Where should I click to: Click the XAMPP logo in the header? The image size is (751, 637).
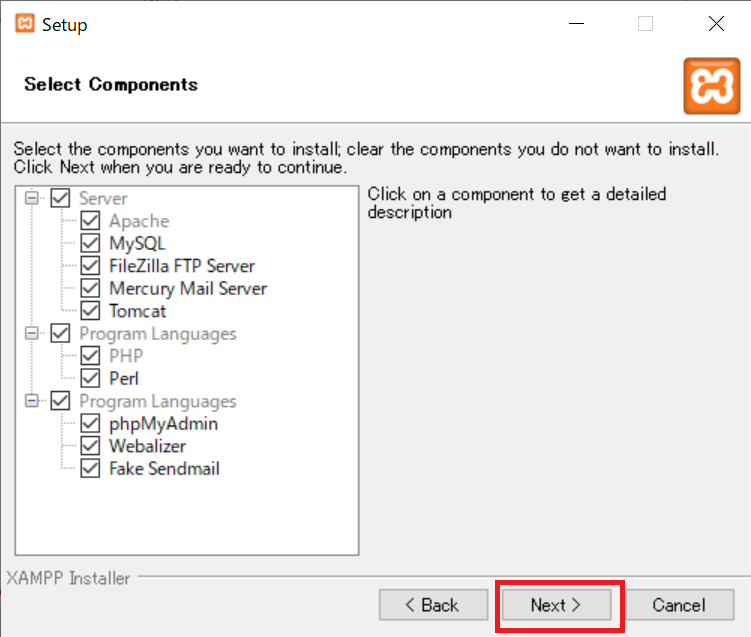coord(712,86)
